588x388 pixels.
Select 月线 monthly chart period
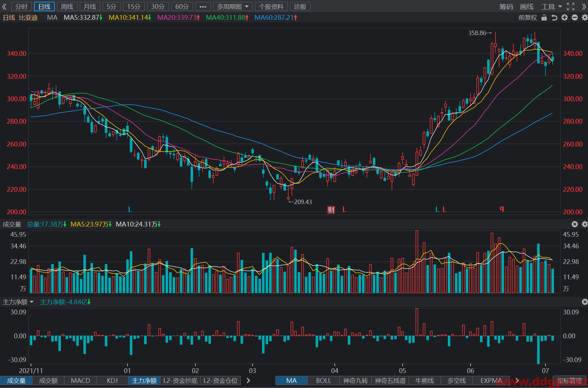[90, 6]
